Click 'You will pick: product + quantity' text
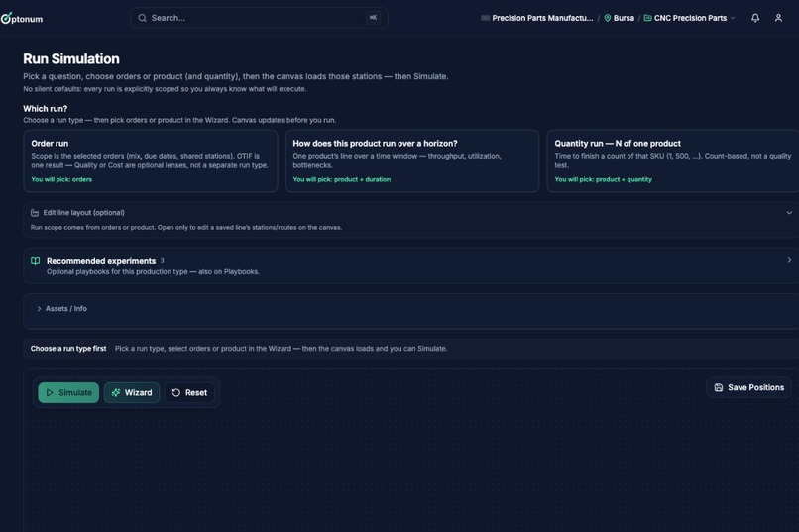The image size is (799, 532). click(603, 179)
